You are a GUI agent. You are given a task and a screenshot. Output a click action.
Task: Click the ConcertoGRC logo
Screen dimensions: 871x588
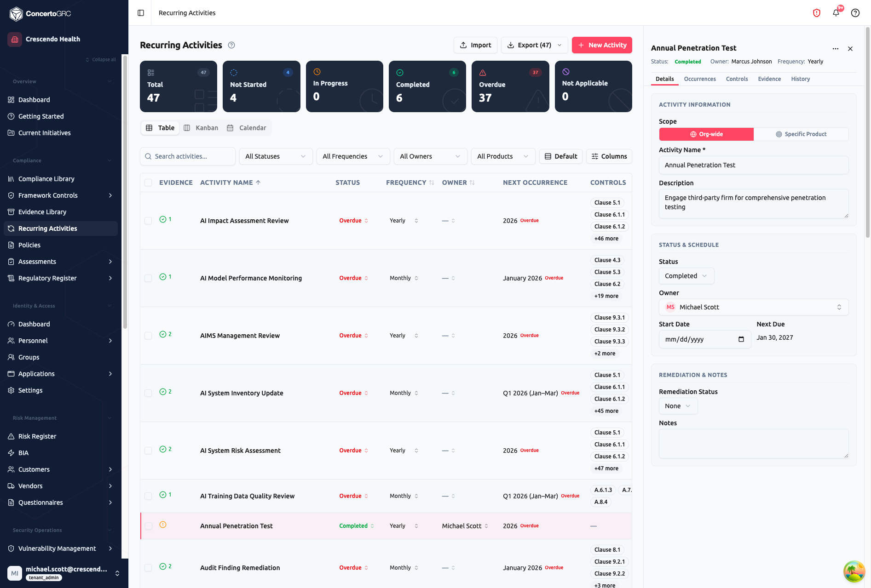[x=40, y=14]
